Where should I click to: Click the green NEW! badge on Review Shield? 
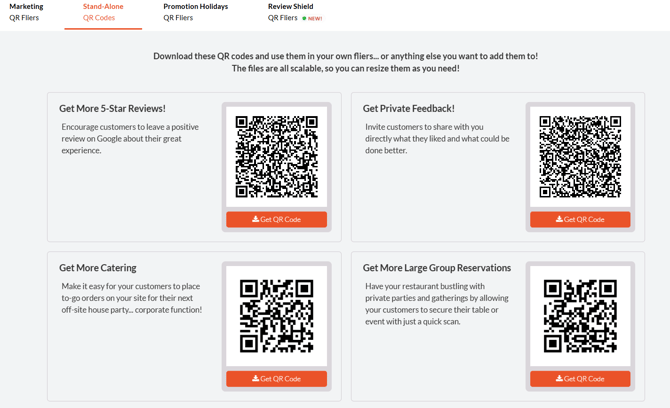click(313, 18)
